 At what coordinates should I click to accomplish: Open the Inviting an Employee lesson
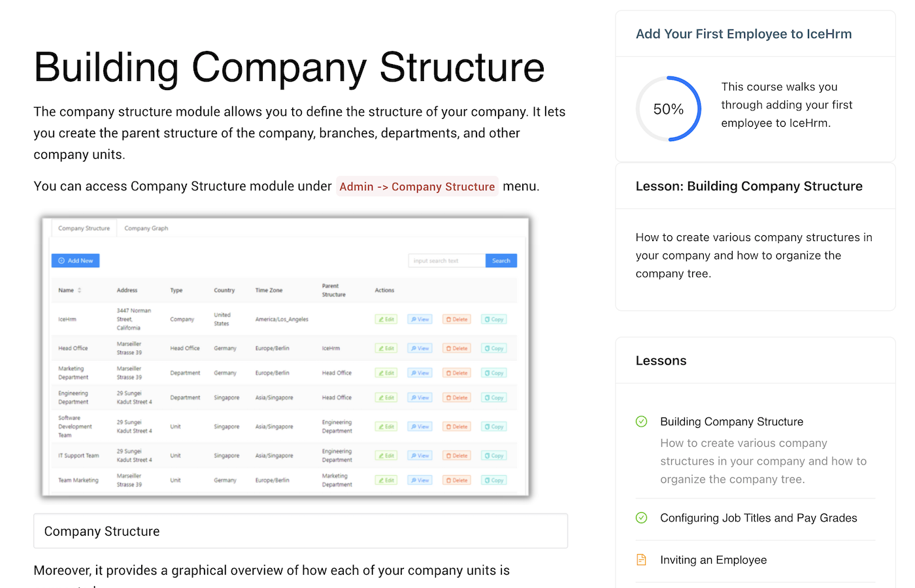(x=713, y=560)
